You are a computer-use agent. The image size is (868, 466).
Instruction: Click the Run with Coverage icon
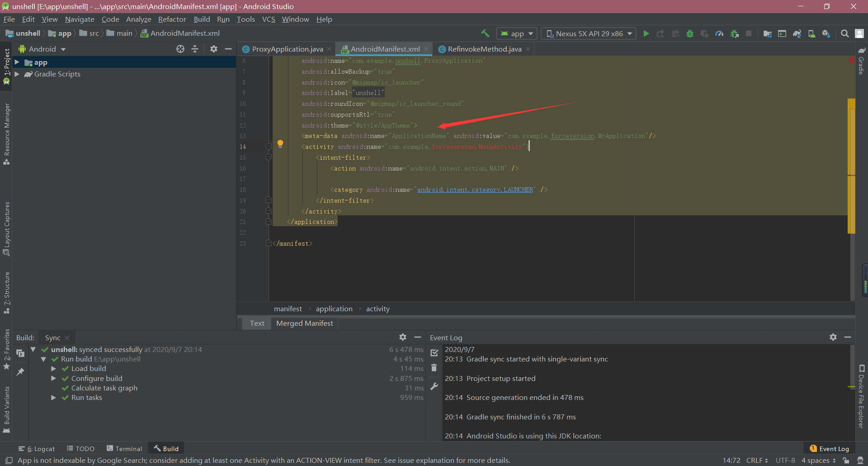pyautogui.click(x=704, y=33)
